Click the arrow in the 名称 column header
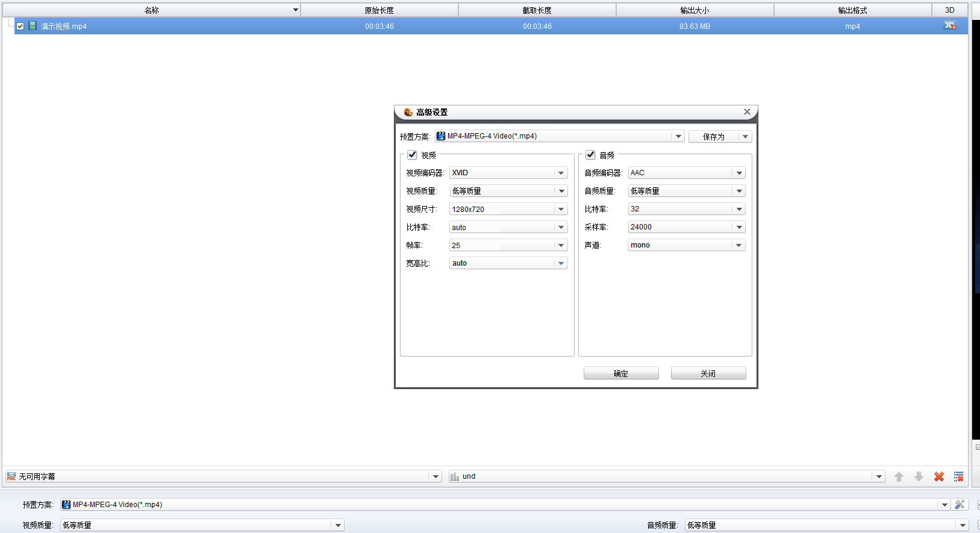The height and width of the screenshot is (533, 980). tap(296, 10)
